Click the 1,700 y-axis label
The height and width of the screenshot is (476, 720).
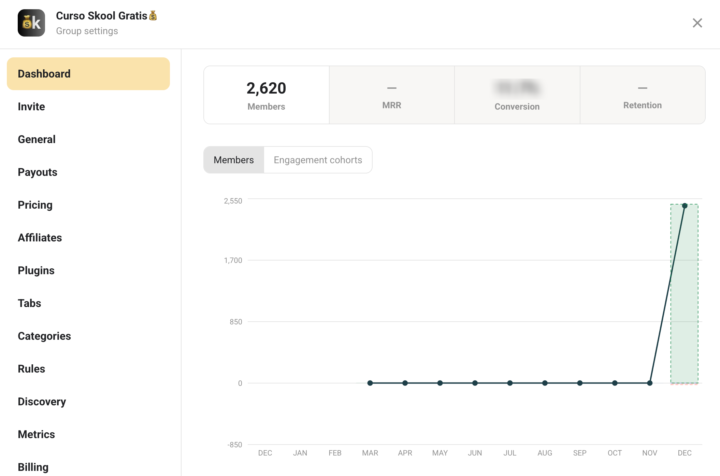click(x=233, y=260)
